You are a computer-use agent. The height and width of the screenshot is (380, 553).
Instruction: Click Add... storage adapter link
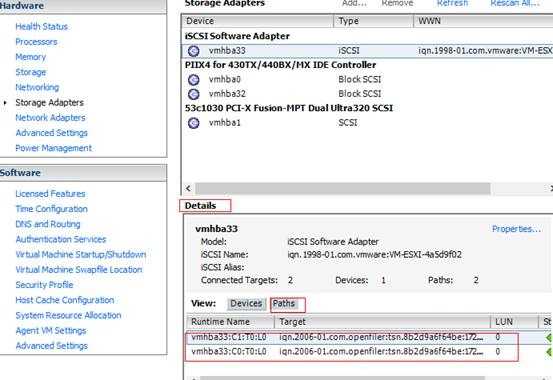click(354, 3)
